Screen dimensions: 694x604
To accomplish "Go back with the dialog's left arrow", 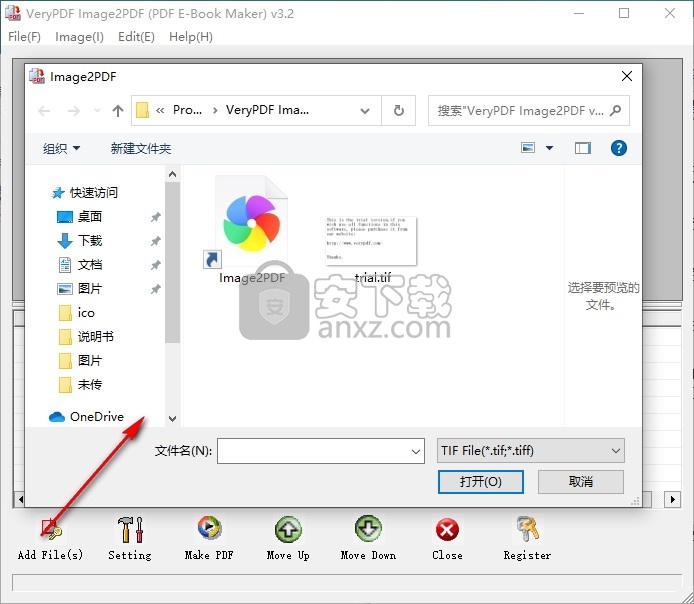I will click(44, 111).
